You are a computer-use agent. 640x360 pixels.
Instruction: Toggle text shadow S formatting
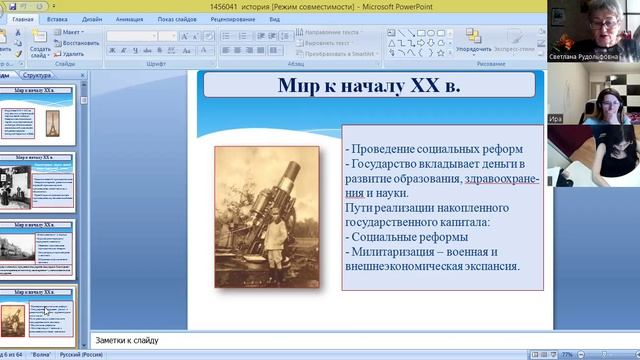(x=160, y=51)
